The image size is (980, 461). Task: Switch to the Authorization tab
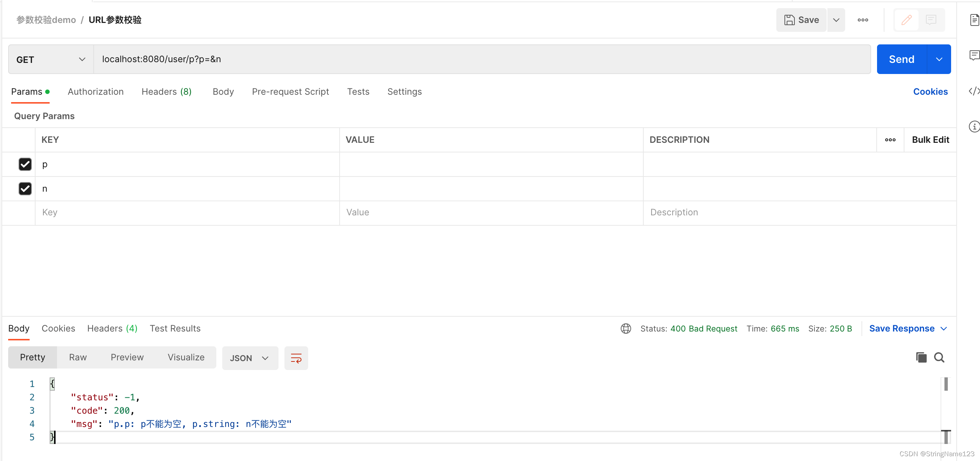(96, 92)
